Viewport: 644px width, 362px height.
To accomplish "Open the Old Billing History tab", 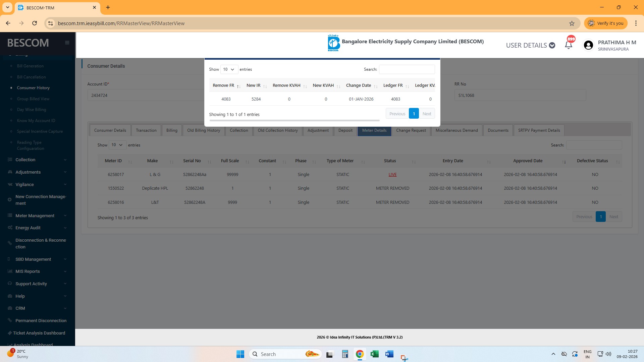I will click(x=204, y=130).
